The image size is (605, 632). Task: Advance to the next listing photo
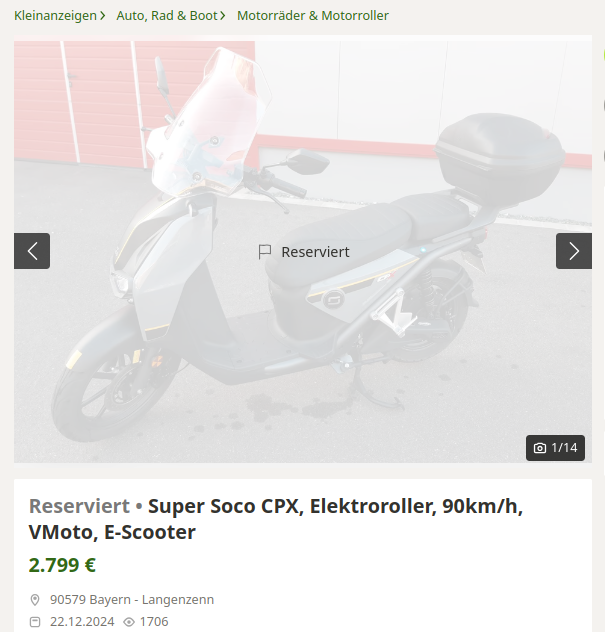click(574, 251)
